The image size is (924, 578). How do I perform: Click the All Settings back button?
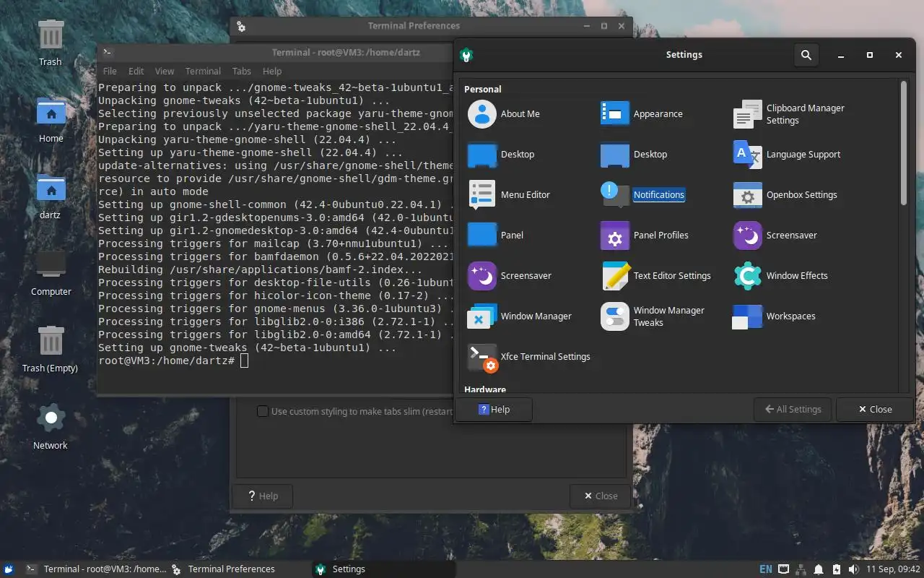(793, 410)
